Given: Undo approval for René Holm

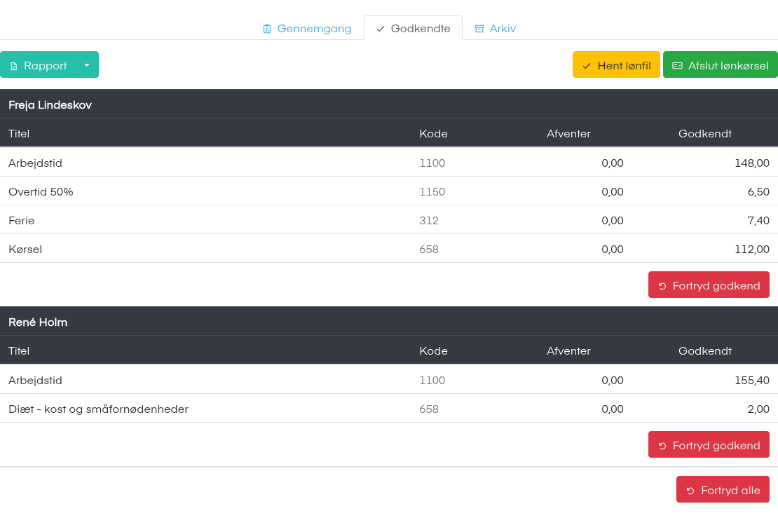Looking at the screenshot, I should tap(709, 444).
